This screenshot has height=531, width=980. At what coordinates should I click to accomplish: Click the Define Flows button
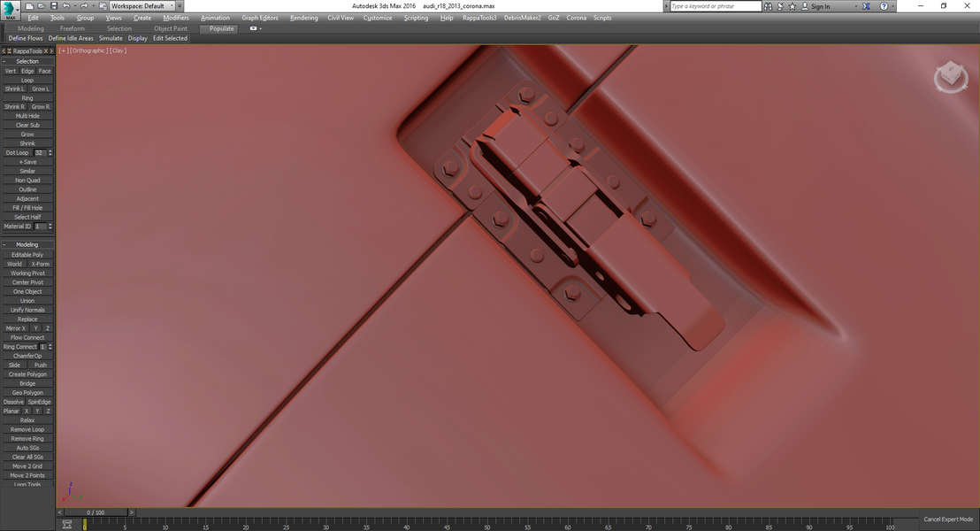(26, 38)
